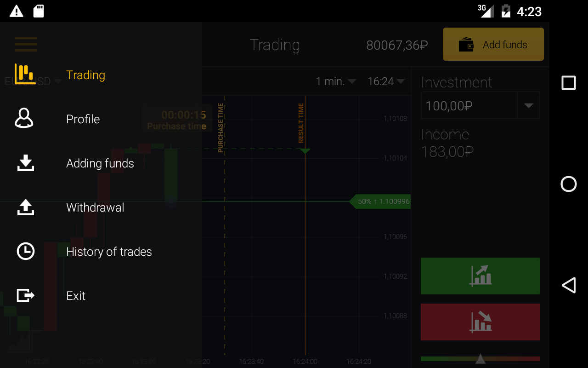588x368 pixels.
Task: Click the 100,00₽ investment input field
Action: 469,105
